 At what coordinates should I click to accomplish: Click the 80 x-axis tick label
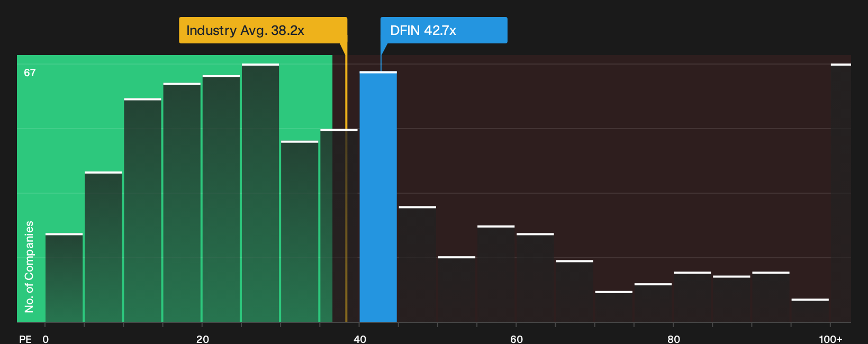[674, 339]
